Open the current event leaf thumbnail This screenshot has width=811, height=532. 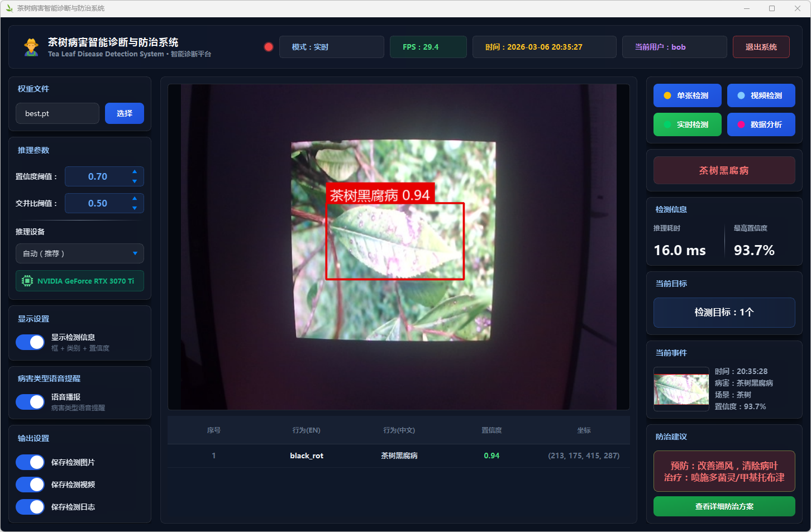681,389
